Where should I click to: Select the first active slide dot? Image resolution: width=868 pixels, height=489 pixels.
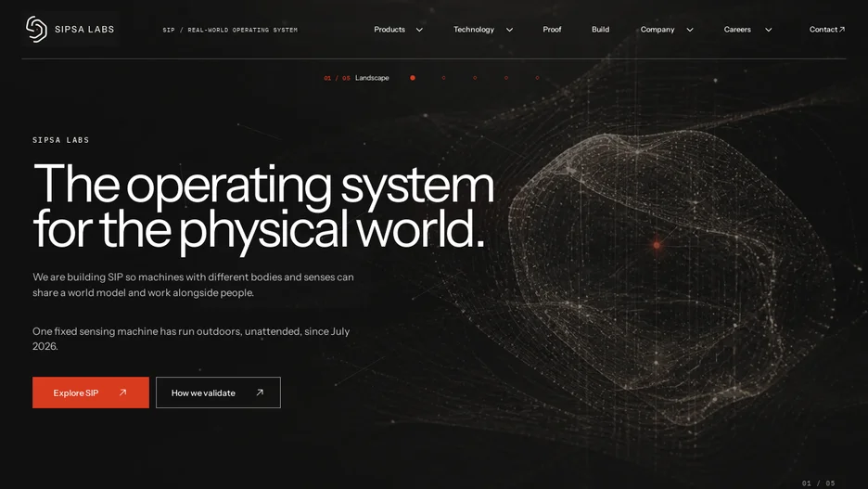pos(413,78)
